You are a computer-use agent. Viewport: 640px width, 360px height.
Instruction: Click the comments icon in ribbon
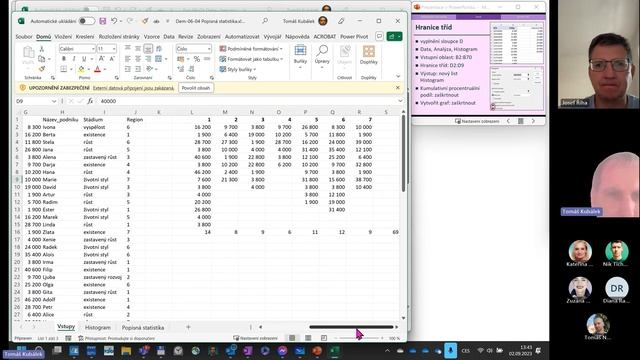coord(379,36)
